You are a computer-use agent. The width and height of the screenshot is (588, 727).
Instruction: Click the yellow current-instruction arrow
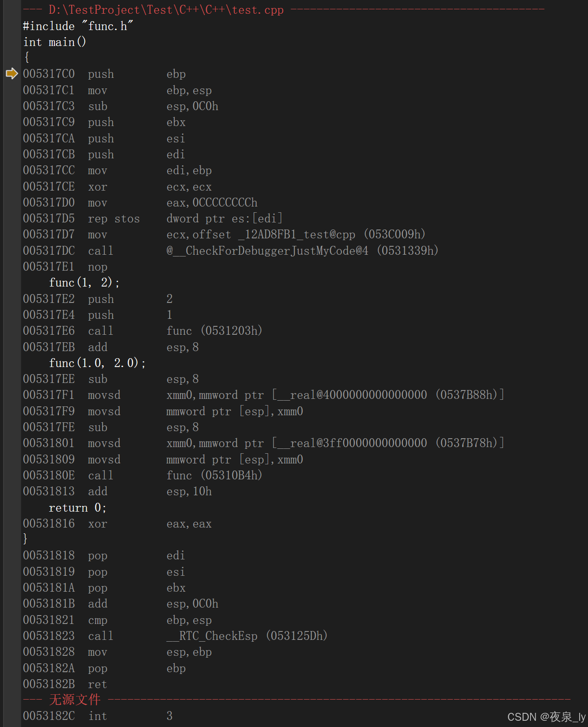coord(12,73)
